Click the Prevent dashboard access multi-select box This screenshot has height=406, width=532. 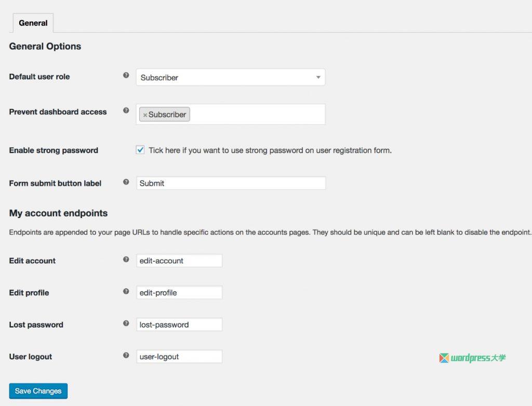click(x=257, y=114)
